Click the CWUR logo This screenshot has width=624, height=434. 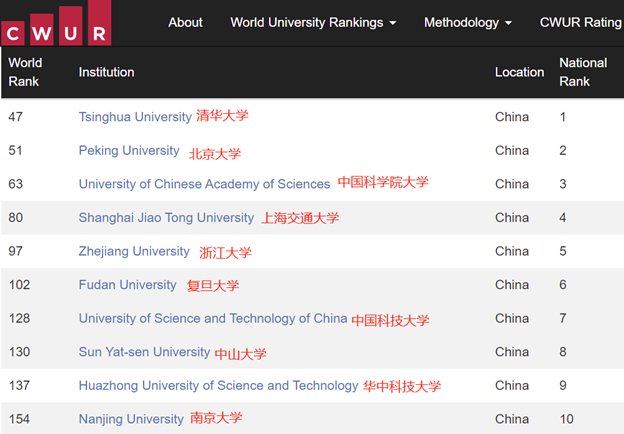click(56, 23)
